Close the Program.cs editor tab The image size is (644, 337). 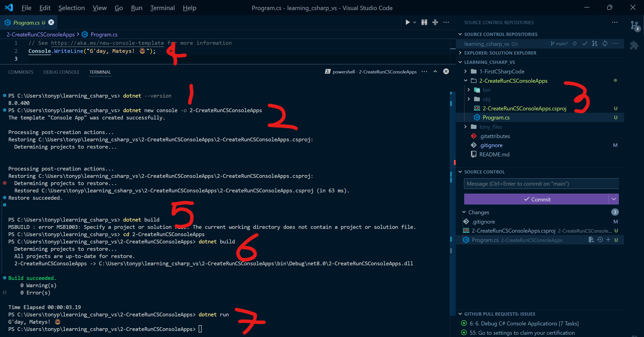(x=51, y=22)
